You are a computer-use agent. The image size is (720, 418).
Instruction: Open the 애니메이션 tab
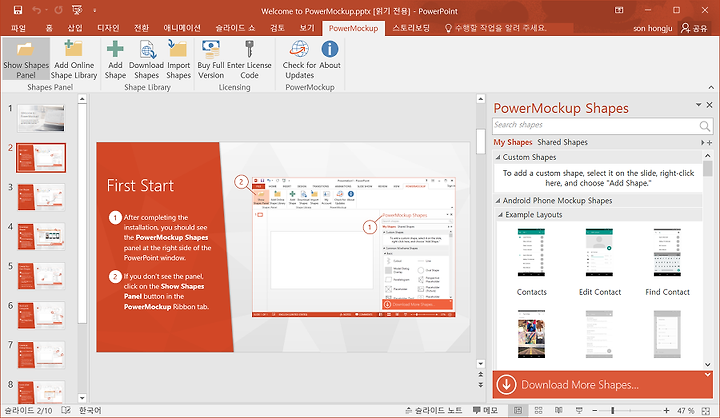click(x=182, y=28)
